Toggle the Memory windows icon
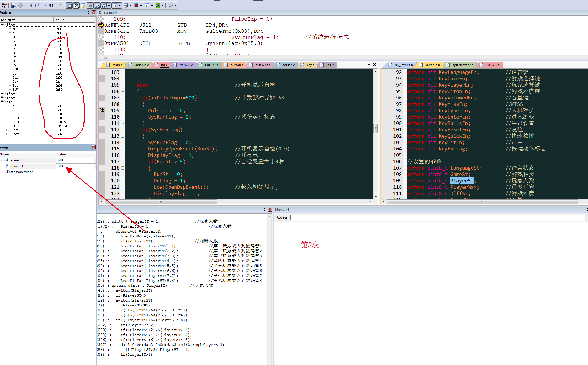588x365 pixels. tap(115, 6)
